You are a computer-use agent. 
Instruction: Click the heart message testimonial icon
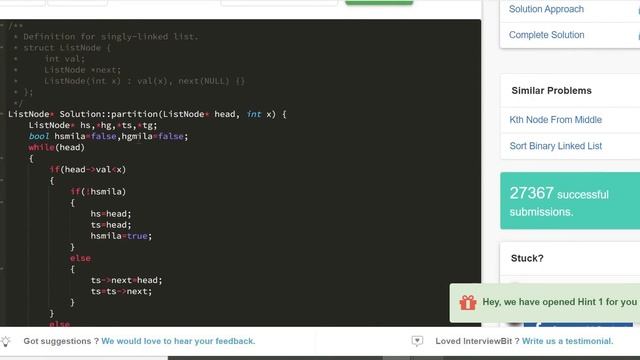417,341
